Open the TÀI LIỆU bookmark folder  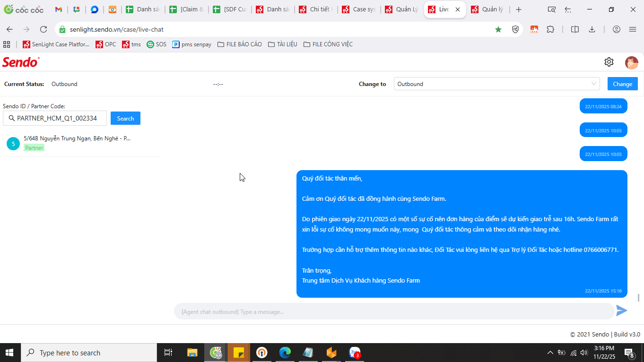282,44
